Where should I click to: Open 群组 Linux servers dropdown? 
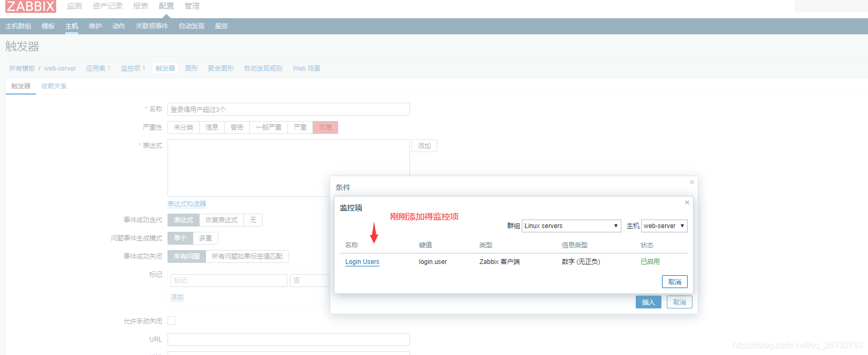[x=572, y=226]
